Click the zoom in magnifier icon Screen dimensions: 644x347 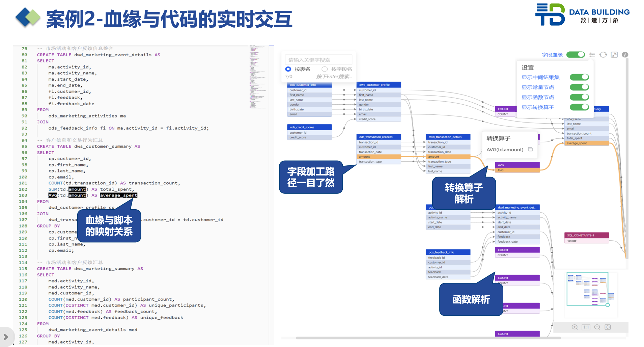click(x=575, y=327)
